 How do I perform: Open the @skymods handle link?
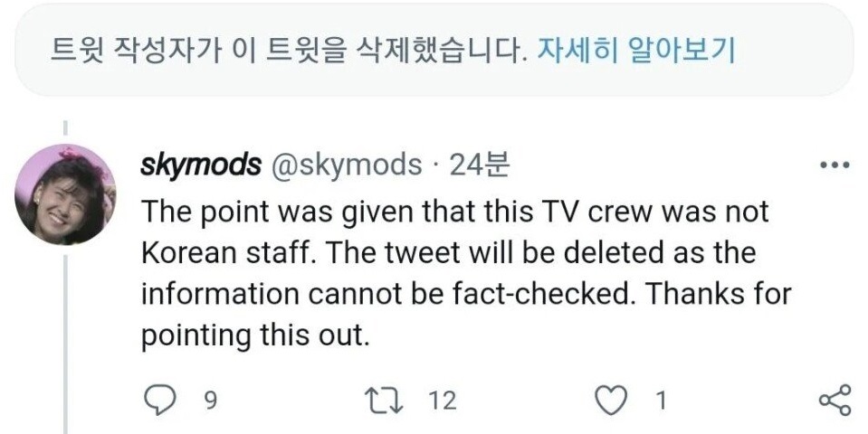pyautogui.click(x=341, y=165)
